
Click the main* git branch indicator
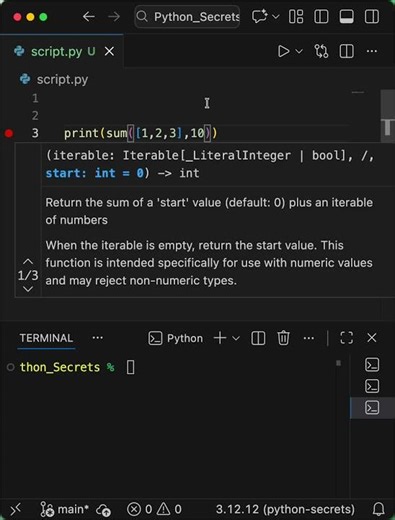click(x=65, y=509)
